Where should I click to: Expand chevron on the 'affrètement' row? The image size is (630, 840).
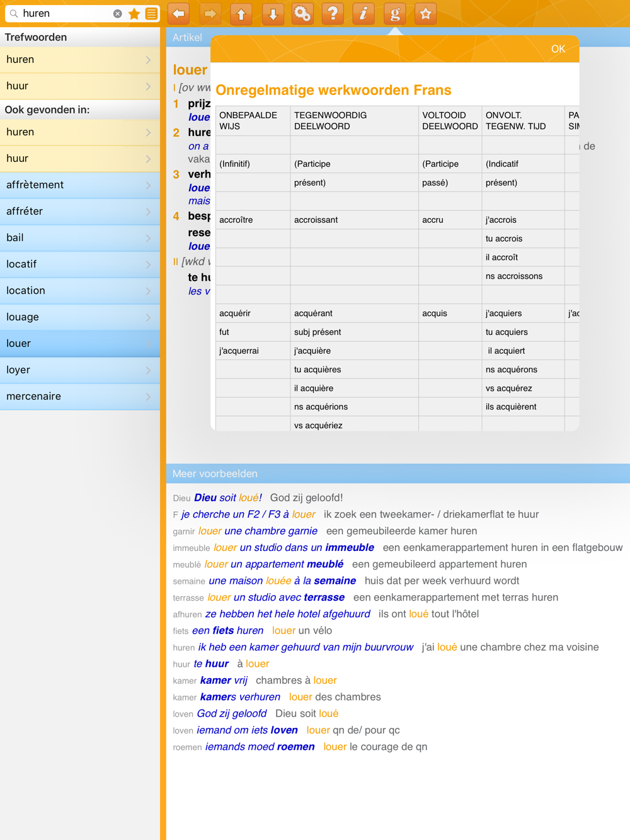click(x=149, y=185)
